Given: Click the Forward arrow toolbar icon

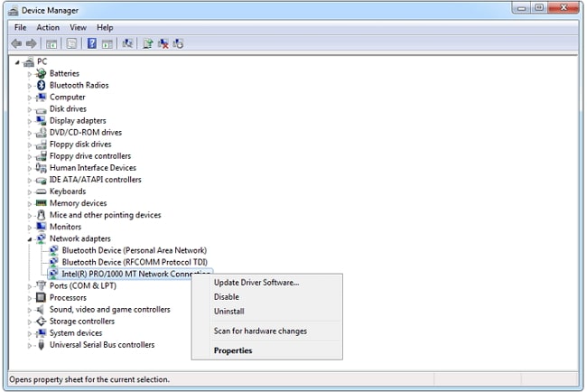Looking at the screenshot, I should (32, 43).
